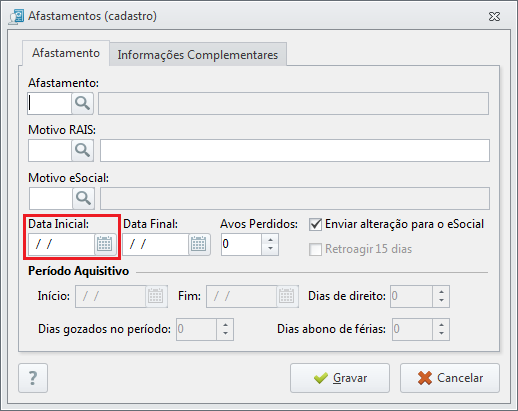Click the Cancelar button
Screen dimensions: 518x411
(450, 378)
